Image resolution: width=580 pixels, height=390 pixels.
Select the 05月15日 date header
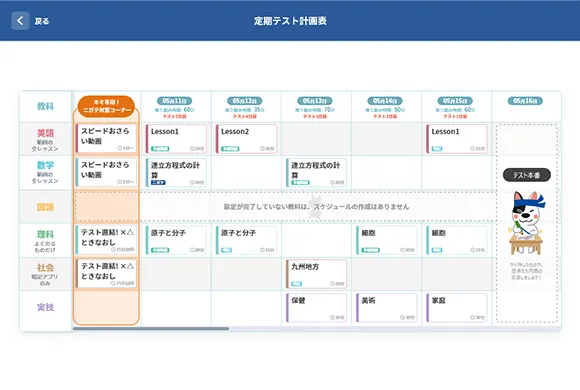click(455, 101)
